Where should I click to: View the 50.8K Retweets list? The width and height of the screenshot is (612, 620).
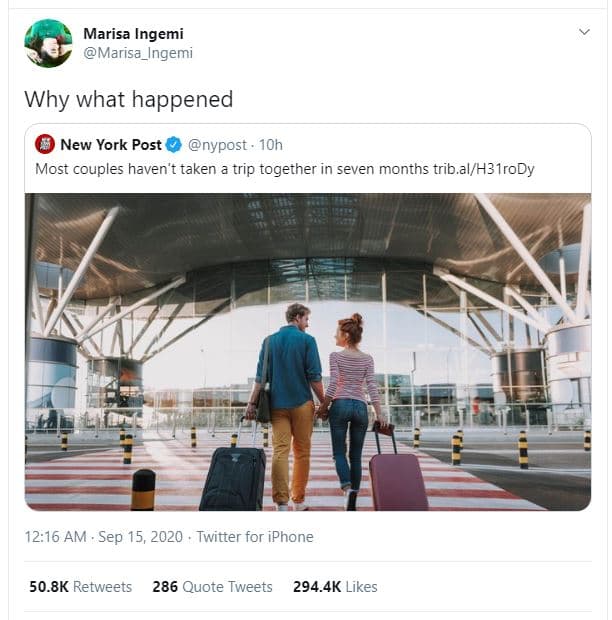[x=80, y=587]
